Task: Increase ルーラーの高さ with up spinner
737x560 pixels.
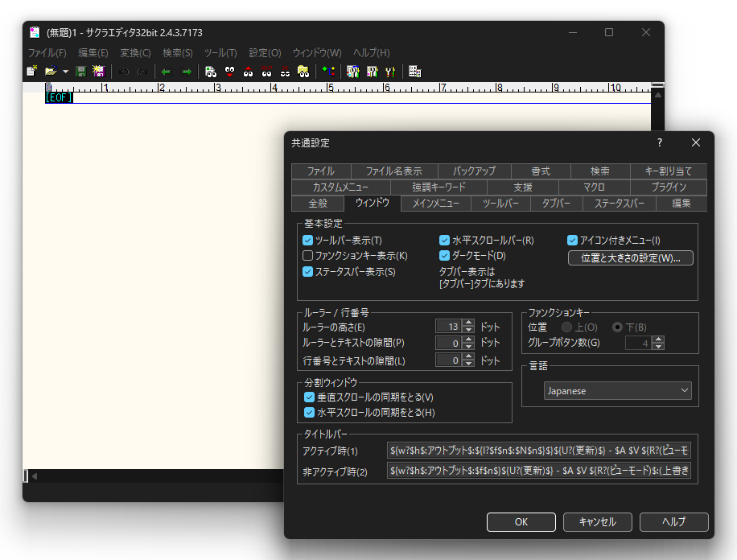Action: (x=468, y=323)
